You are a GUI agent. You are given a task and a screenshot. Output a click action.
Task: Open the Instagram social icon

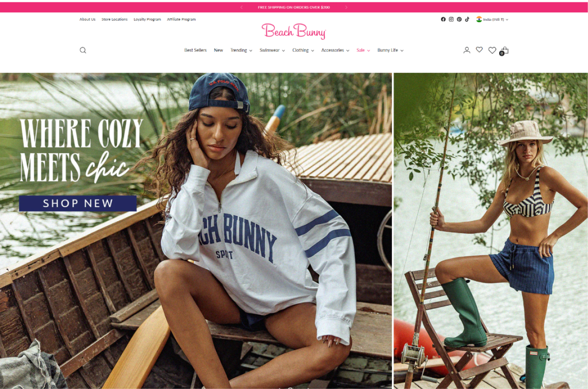(451, 19)
